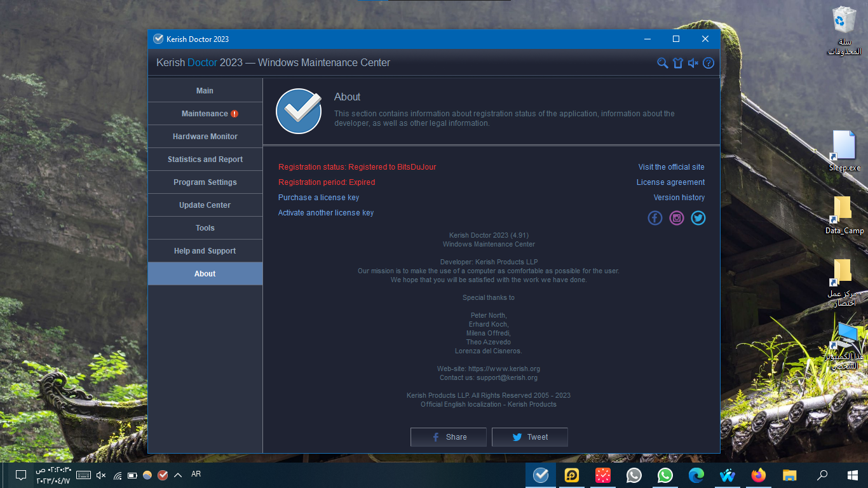Toggle the sound mute icon in header

coord(693,63)
